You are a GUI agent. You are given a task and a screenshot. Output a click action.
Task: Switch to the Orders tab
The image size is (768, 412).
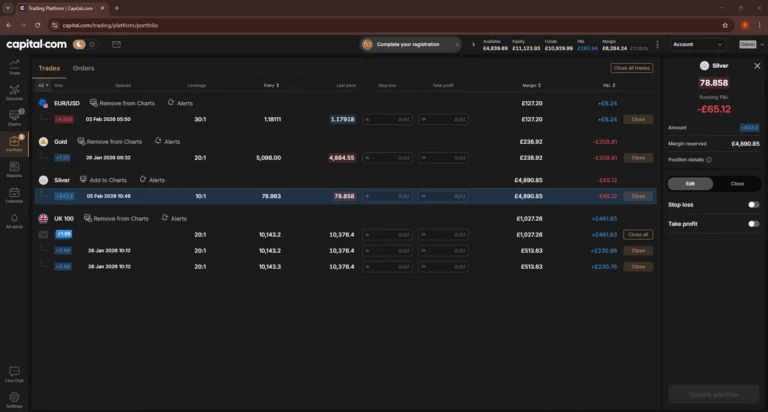pyautogui.click(x=83, y=68)
